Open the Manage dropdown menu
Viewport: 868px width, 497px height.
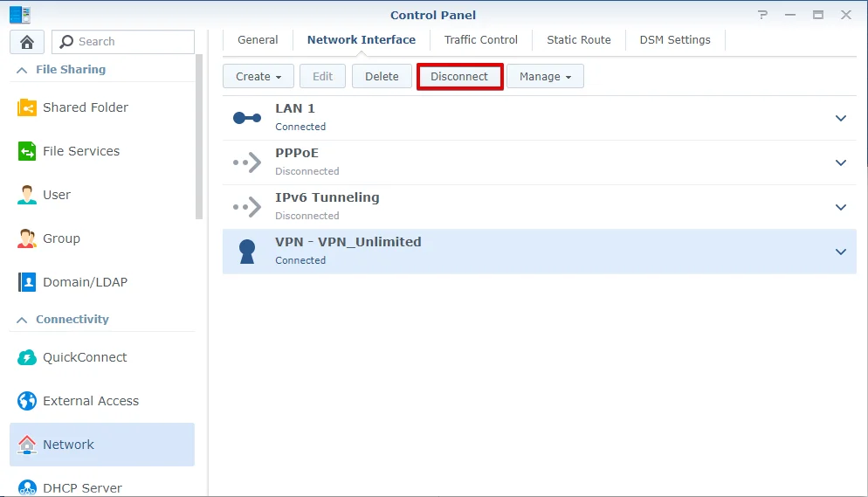click(x=545, y=77)
